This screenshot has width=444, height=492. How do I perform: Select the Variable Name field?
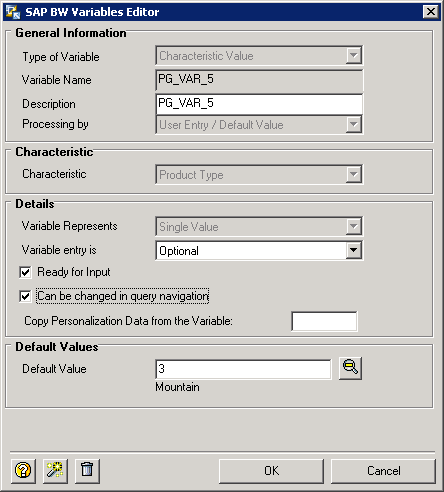click(259, 80)
